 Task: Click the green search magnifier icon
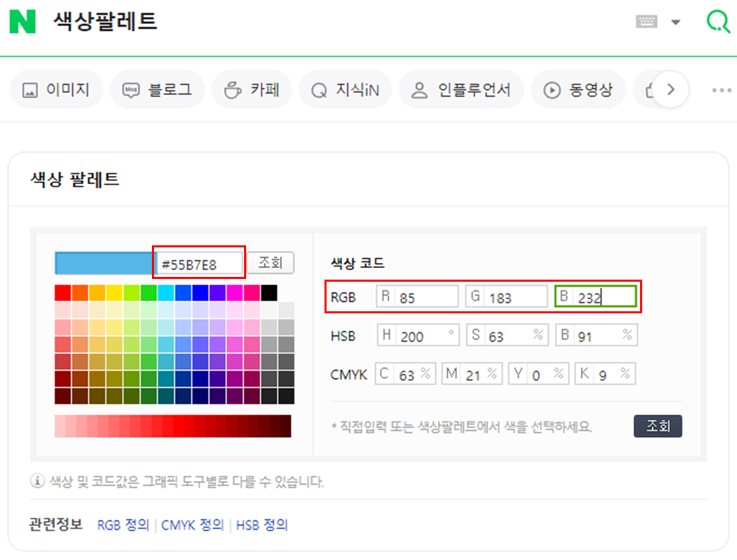coord(718,21)
